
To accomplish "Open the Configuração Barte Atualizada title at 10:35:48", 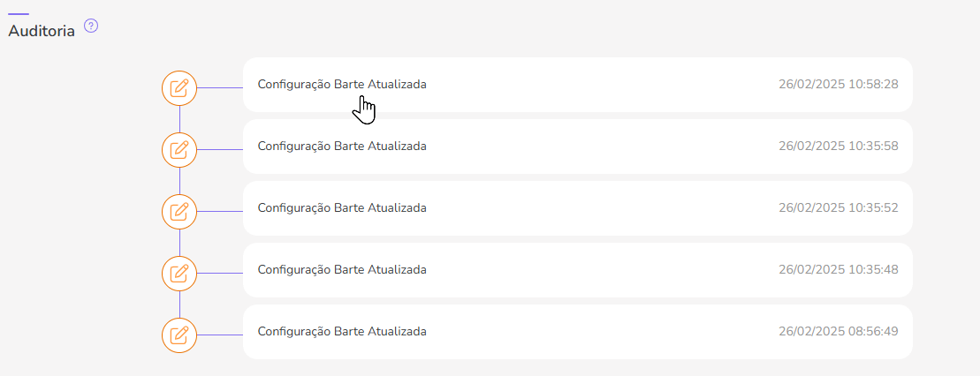I will (x=342, y=270).
